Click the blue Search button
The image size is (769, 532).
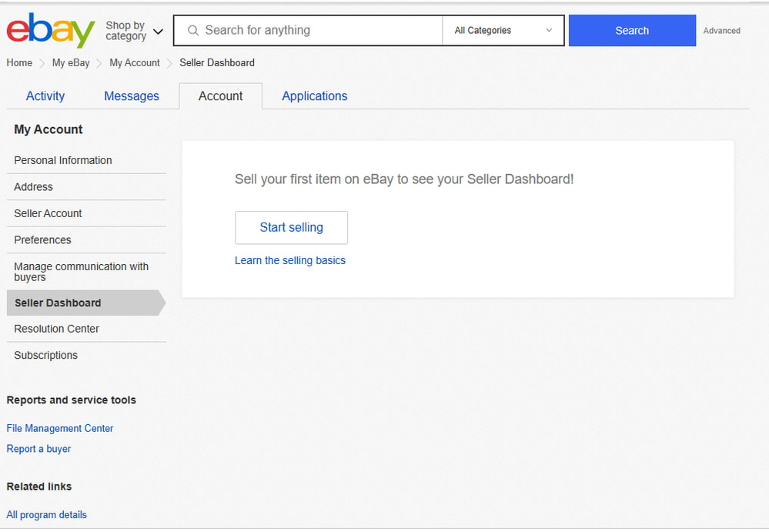[x=632, y=30]
